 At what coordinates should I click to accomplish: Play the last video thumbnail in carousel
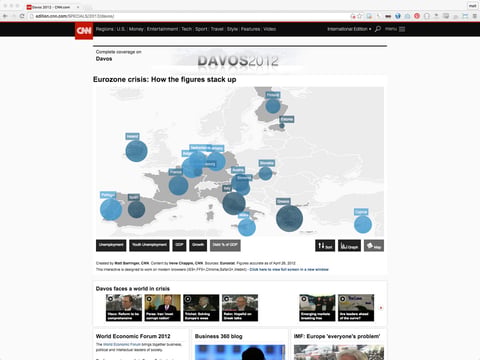point(356,308)
